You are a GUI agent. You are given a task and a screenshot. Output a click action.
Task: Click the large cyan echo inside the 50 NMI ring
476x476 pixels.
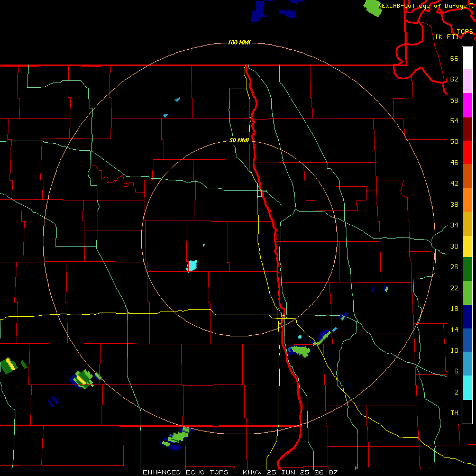click(x=191, y=266)
